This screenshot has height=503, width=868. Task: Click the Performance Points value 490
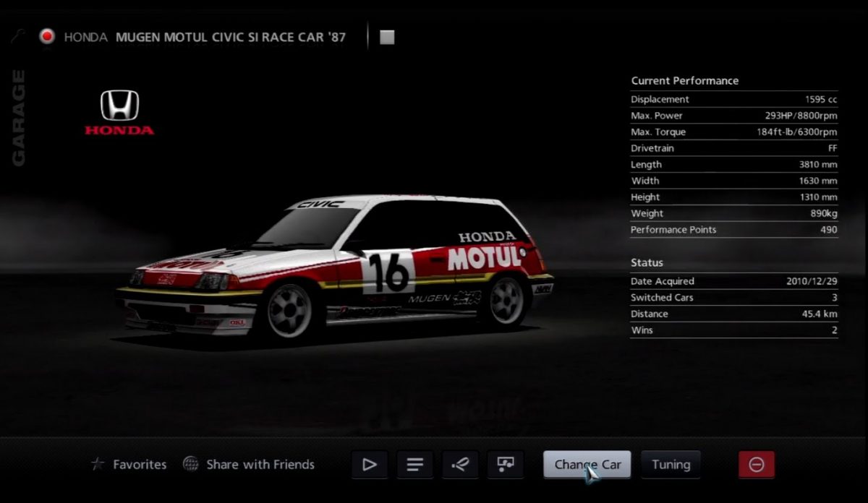tap(829, 230)
